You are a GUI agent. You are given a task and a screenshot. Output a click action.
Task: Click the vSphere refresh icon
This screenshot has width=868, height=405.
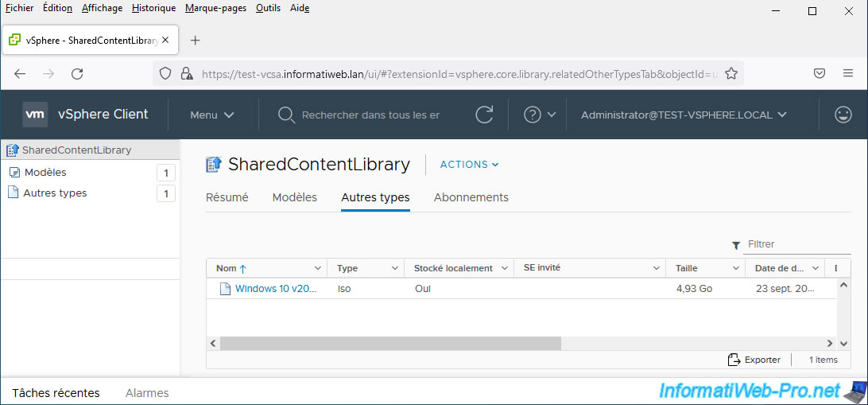(x=484, y=115)
